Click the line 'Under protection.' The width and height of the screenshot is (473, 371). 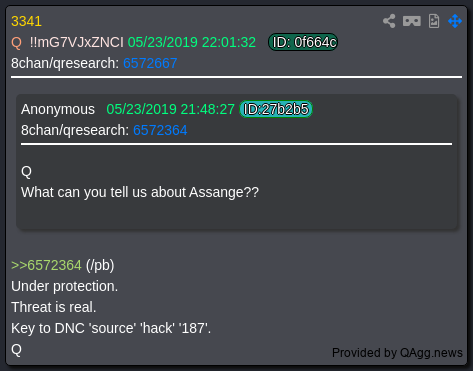click(x=65, y=286)
